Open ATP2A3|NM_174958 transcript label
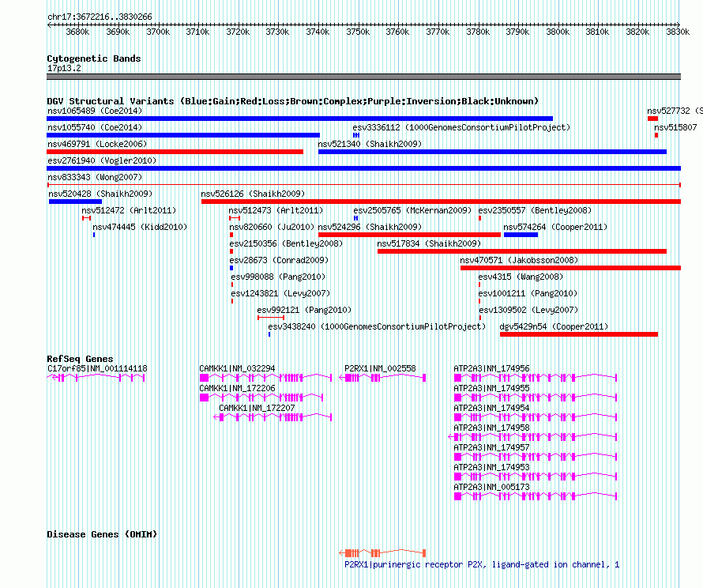Image resolution: width=703 pixels, height=588 pixels. tap(491, 428)
